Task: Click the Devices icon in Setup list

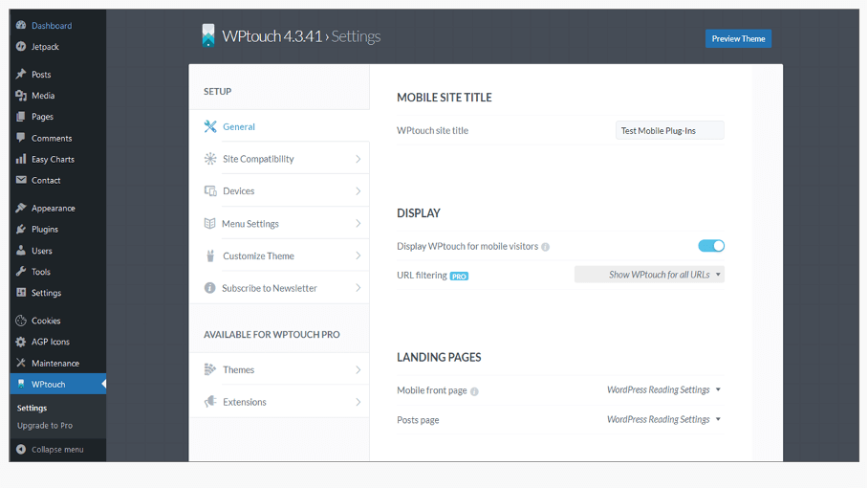Action: click(x=210, y=191)
